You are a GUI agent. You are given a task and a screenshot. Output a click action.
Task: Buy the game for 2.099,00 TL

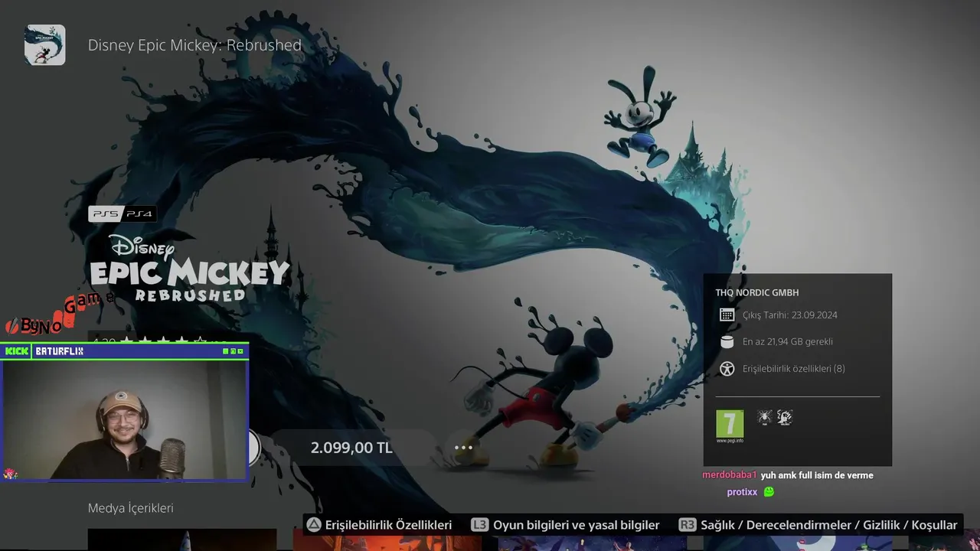pyautogui.click(x=351, y=448)
